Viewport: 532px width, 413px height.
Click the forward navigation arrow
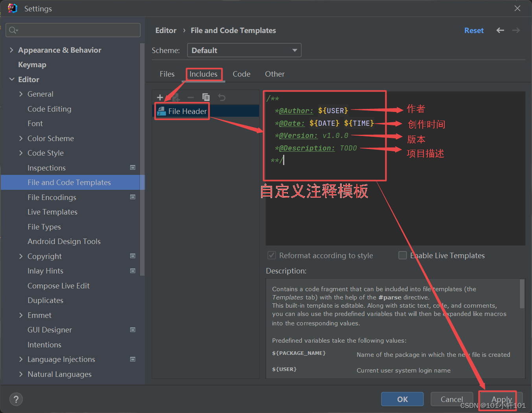516,30
